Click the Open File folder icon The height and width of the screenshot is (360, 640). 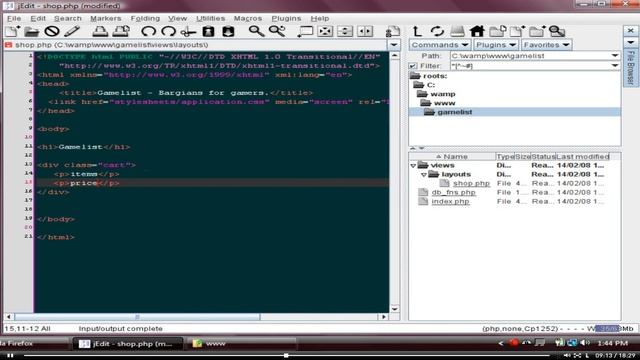point(31,31)
